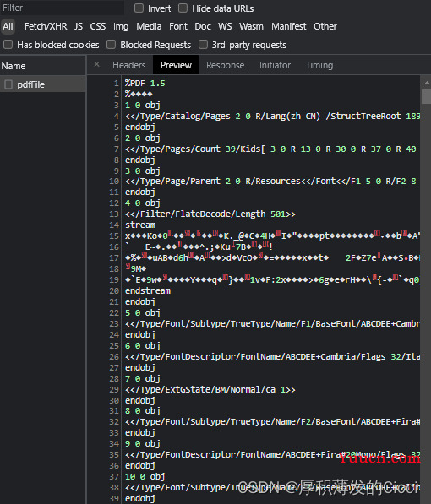Switch to the Response tab
The height and width of the screenshot is (504, 431).
226,65
